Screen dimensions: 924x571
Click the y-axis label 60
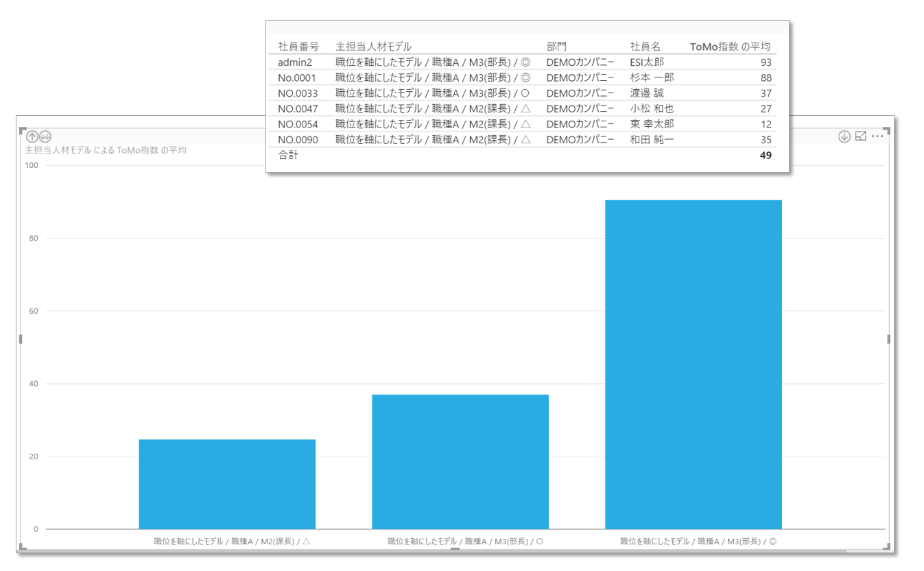point(34,311)
